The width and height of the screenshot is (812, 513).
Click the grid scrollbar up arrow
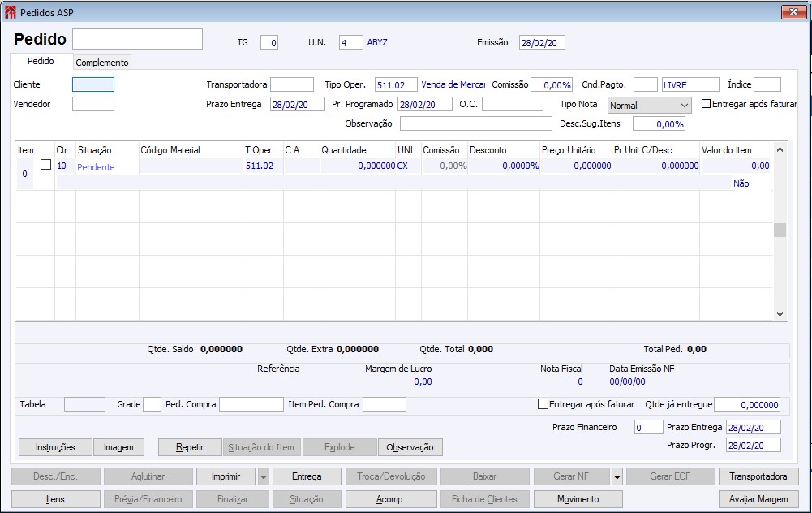click(x=780, y=149)
